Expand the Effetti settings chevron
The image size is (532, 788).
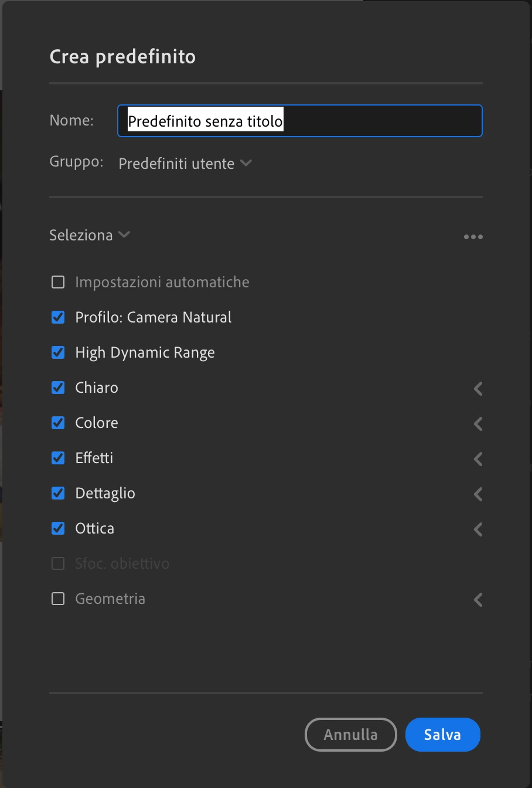pos(478,458)
